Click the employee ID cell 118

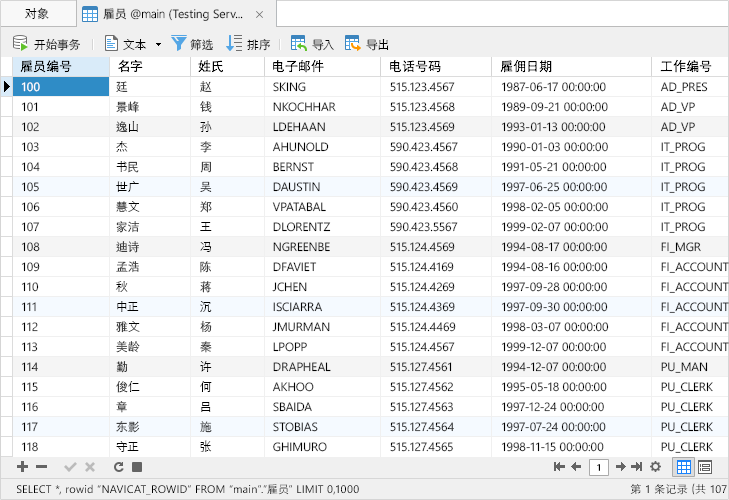[61, 447]
